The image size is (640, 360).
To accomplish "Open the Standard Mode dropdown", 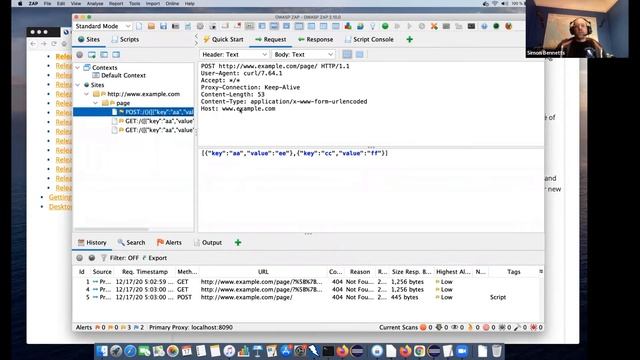I will coord(102,26).
